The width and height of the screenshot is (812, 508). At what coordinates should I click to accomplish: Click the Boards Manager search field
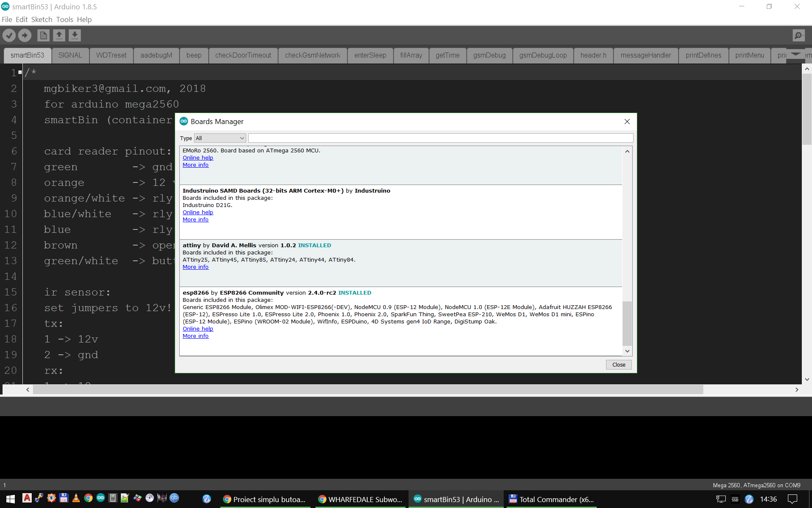441,138
